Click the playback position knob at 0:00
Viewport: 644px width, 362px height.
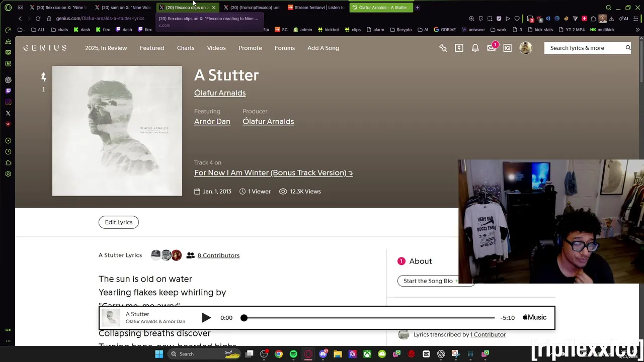[x=244, y=318]
